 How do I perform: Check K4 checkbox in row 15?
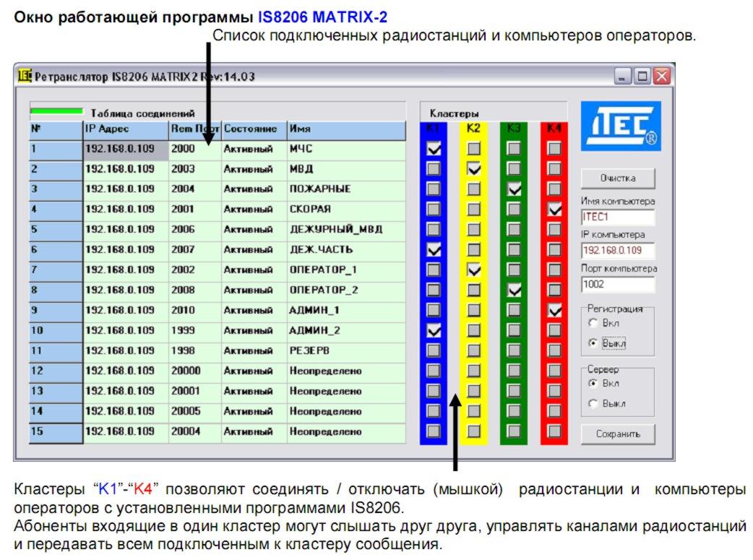coord(554,431)
